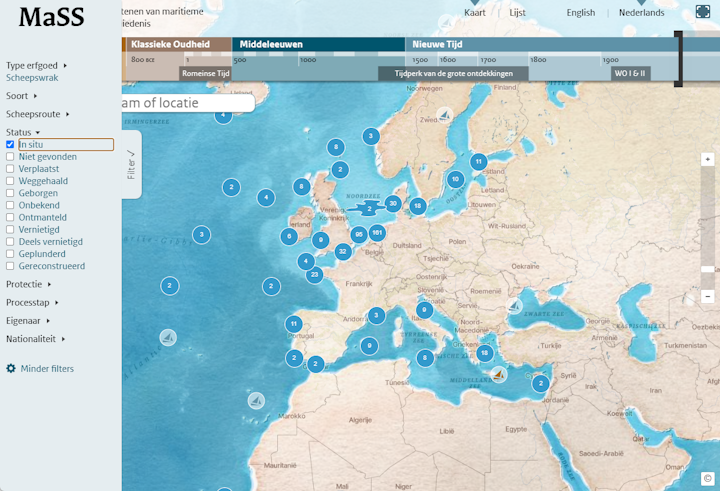The image size is (720, 491).
Task: Click the Scheepswrak filter value
Action: coord(32,78)
